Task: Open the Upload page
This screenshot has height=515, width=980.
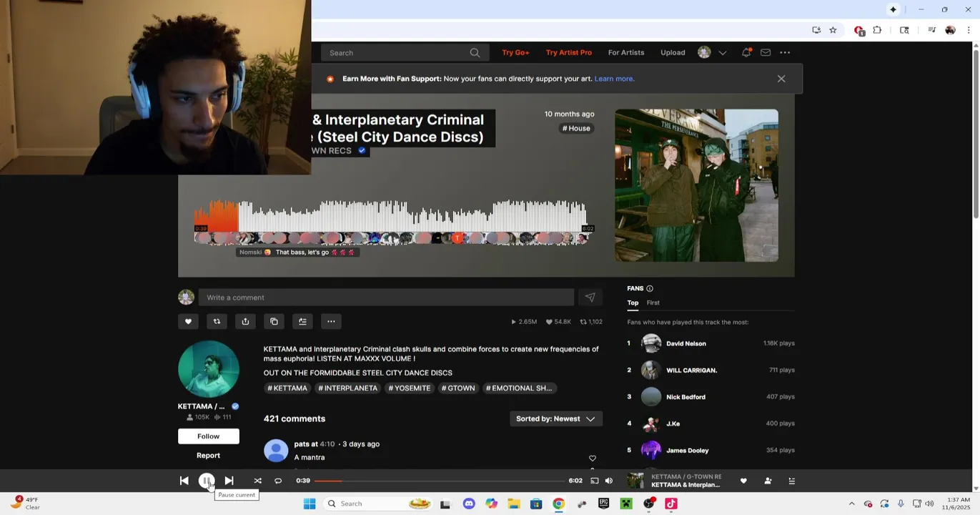Action: (673, 52)
